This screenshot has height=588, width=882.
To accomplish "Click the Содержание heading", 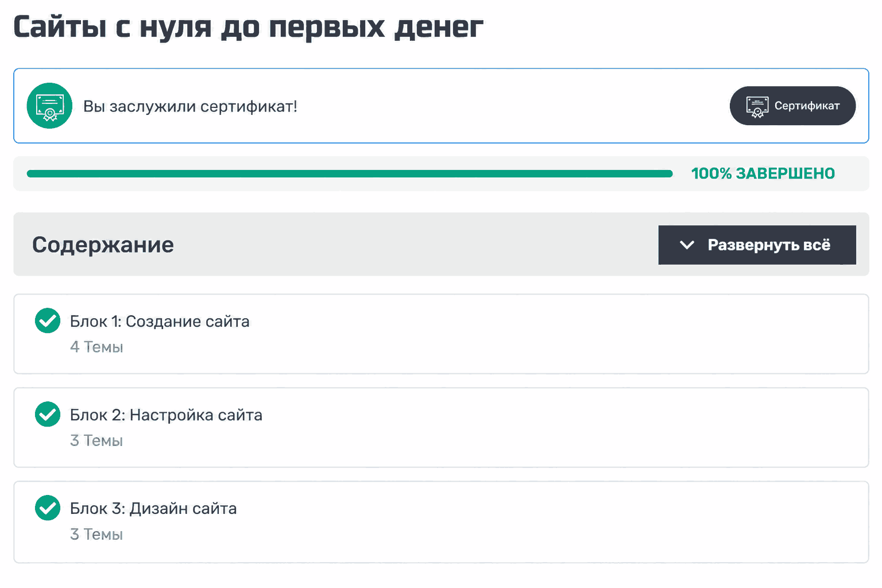I will tap(103, 245).
